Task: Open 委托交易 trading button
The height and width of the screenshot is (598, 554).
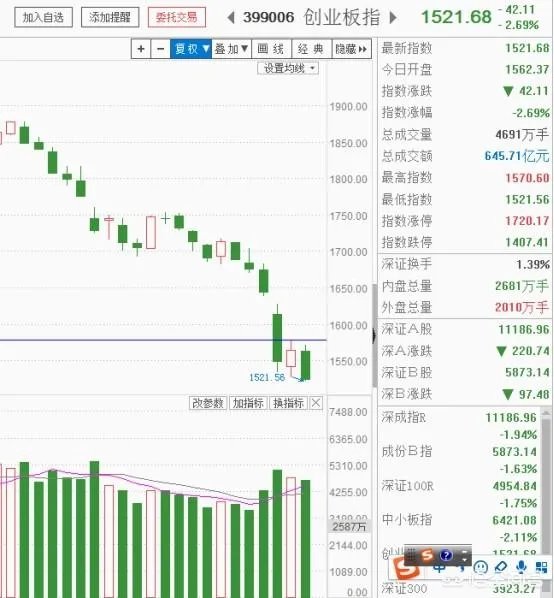Action: [177, 17]
